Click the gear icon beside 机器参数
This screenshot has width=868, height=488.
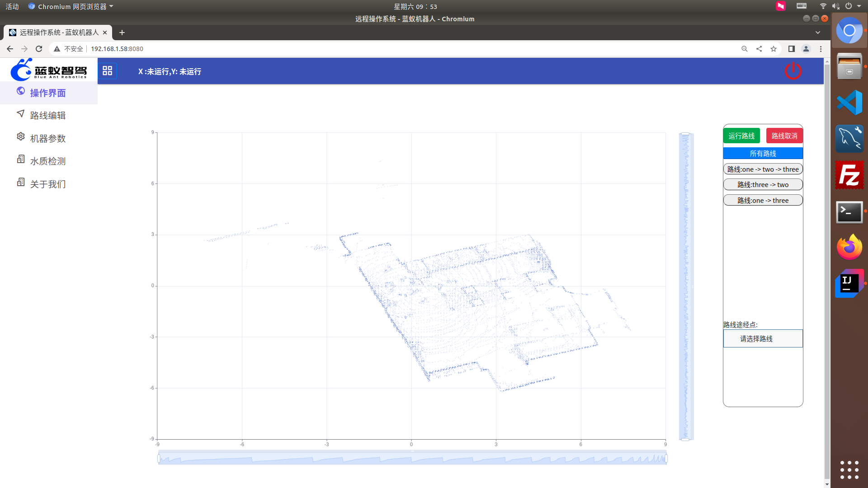coord(21,136)
